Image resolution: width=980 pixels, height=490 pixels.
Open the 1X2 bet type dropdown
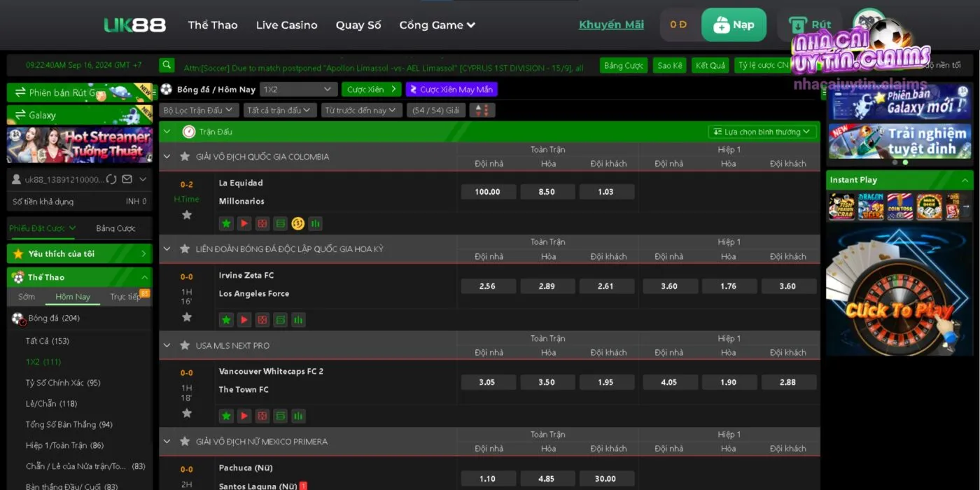[298, 90]
